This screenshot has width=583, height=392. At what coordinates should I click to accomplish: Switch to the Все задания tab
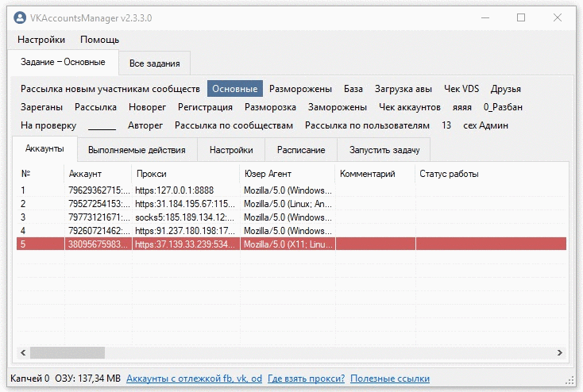pyautogui.click(x=155, y=63)
